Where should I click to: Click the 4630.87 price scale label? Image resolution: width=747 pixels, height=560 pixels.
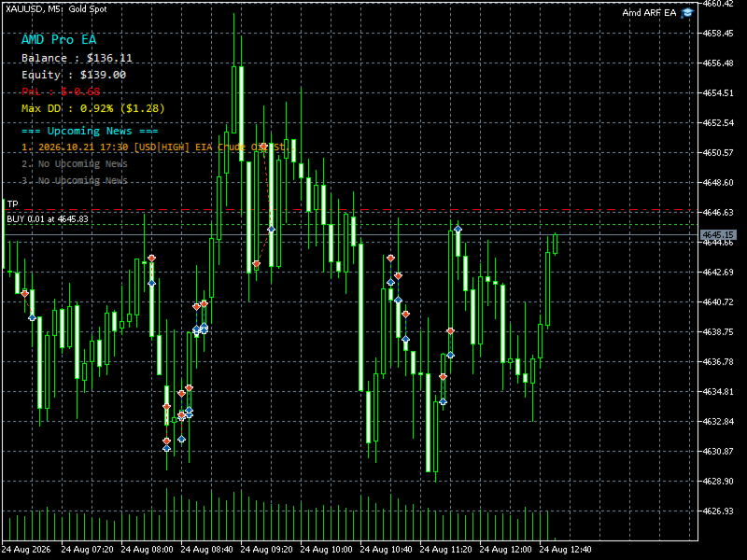(x=718, y=452)
